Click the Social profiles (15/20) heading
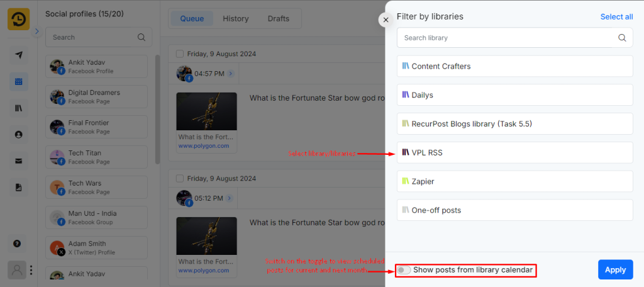The image size is (644, 287). pyautogui.click(x=85, y=14)
